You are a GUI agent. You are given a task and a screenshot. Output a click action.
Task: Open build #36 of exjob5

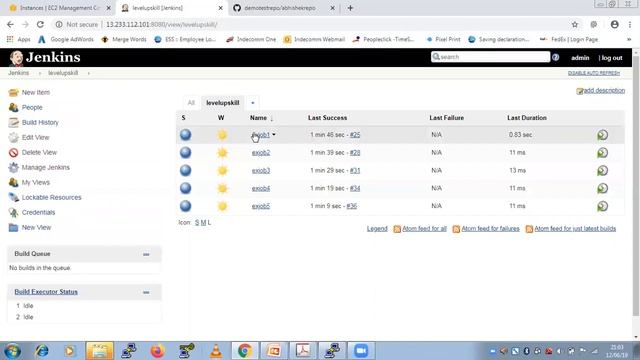point(351,206)
